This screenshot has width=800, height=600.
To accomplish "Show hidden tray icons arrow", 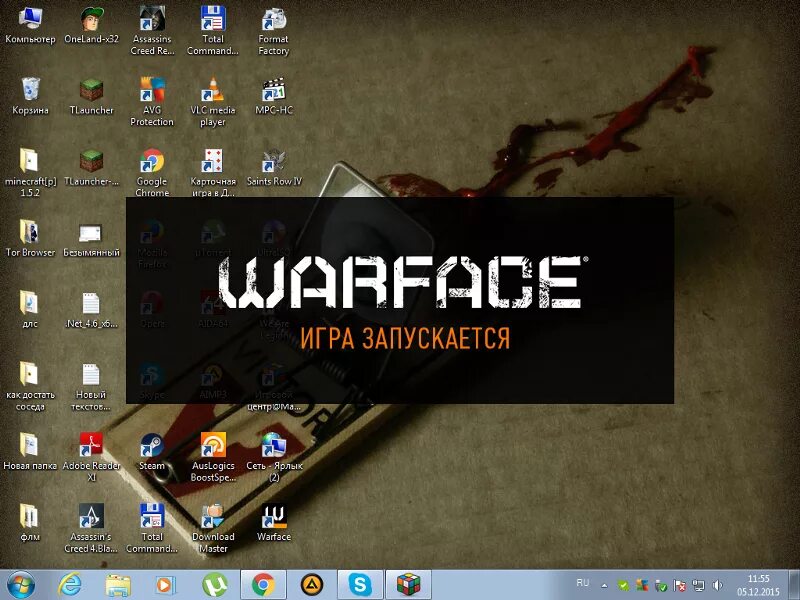I will click(604, 586).
